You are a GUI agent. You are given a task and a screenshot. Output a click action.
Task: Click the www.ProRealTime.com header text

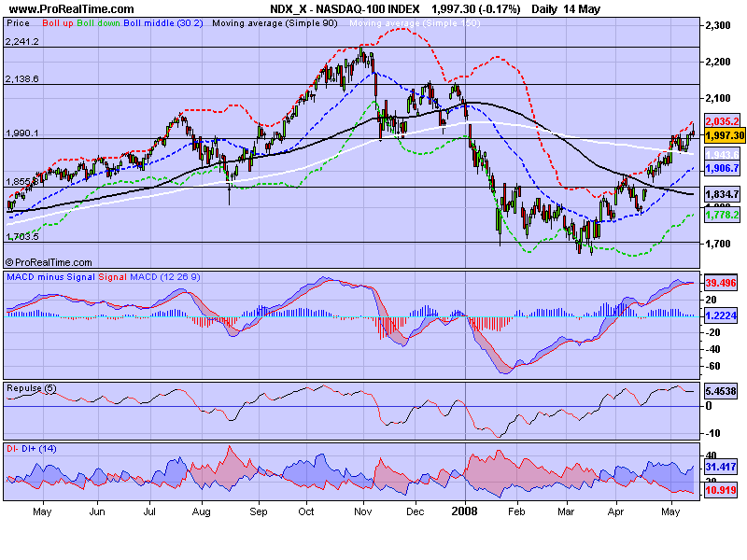click(72, 9)
